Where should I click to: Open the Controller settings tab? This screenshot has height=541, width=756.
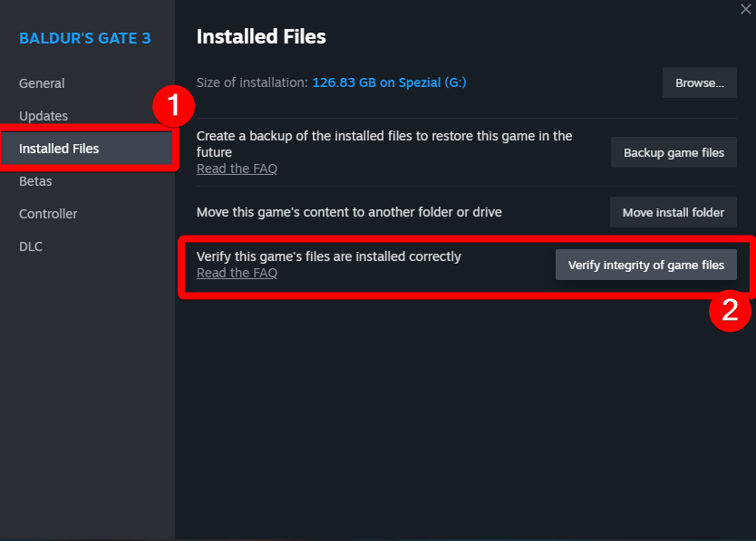click(48, 214)
